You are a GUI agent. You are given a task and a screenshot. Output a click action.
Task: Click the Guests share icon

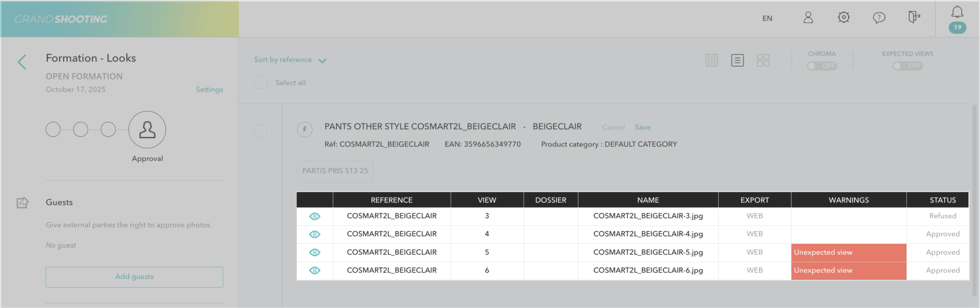click(22, 203)
